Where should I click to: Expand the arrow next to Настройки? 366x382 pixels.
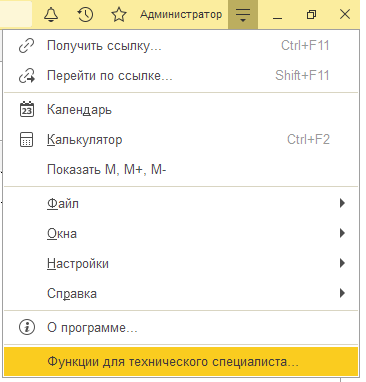click(x=342, y=263)
